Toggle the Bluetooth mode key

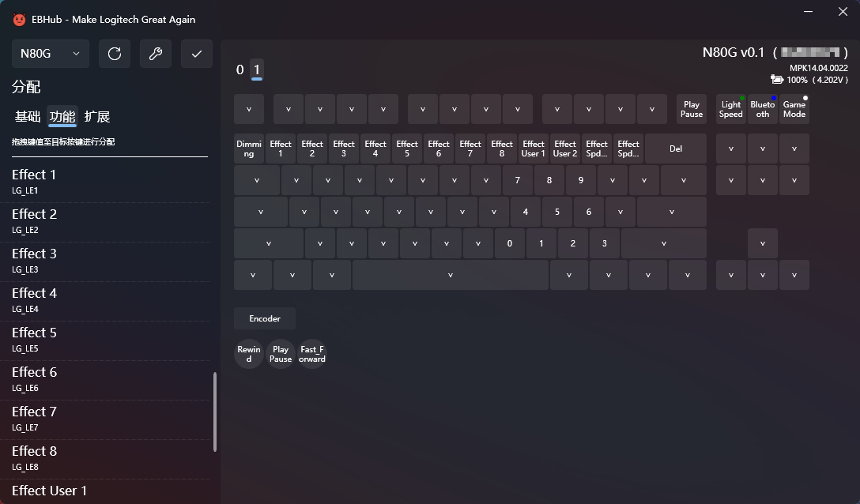(763, 109)
